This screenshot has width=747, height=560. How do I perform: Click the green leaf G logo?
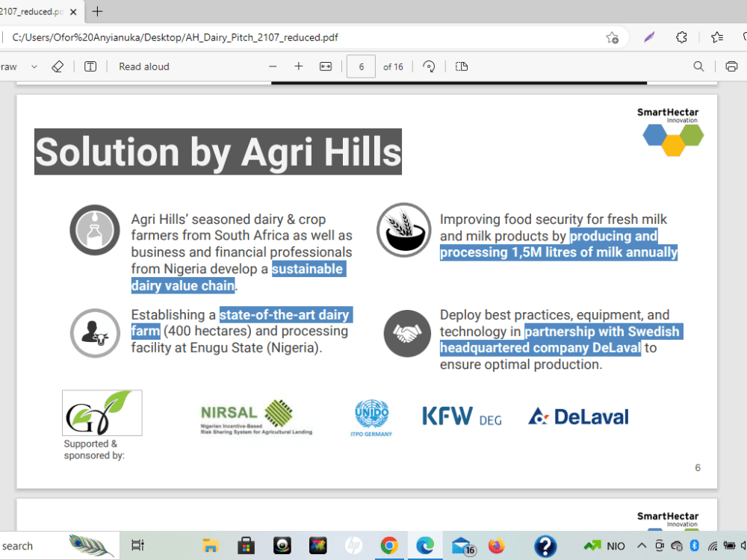tap(102, 413)
